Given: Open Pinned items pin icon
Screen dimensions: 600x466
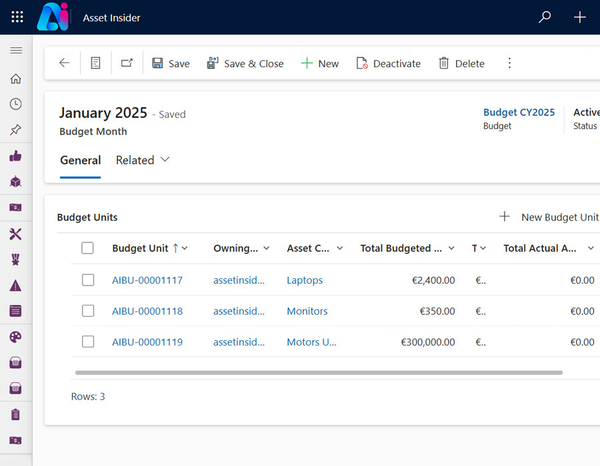Looking at the screenshot, I should (x=15, y=130).
